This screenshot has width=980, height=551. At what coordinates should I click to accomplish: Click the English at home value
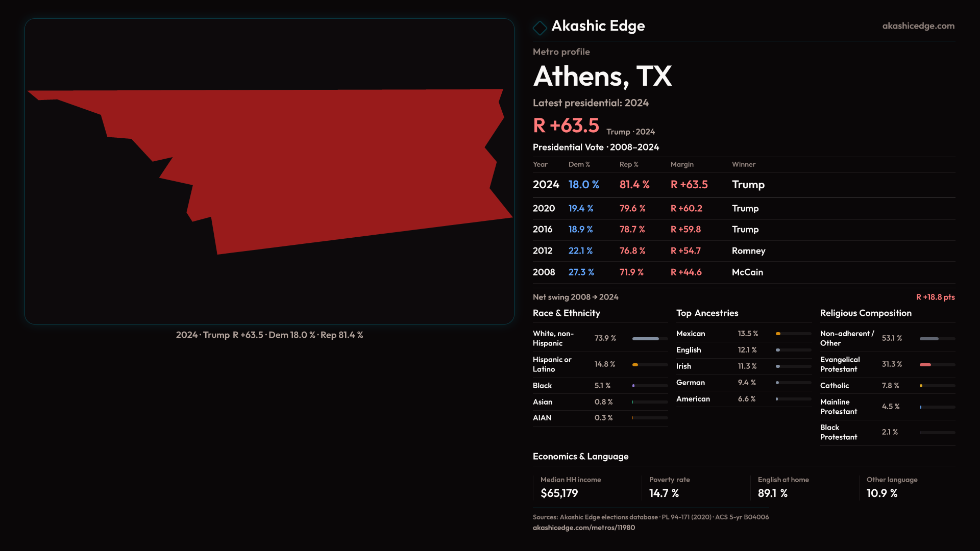772,493
